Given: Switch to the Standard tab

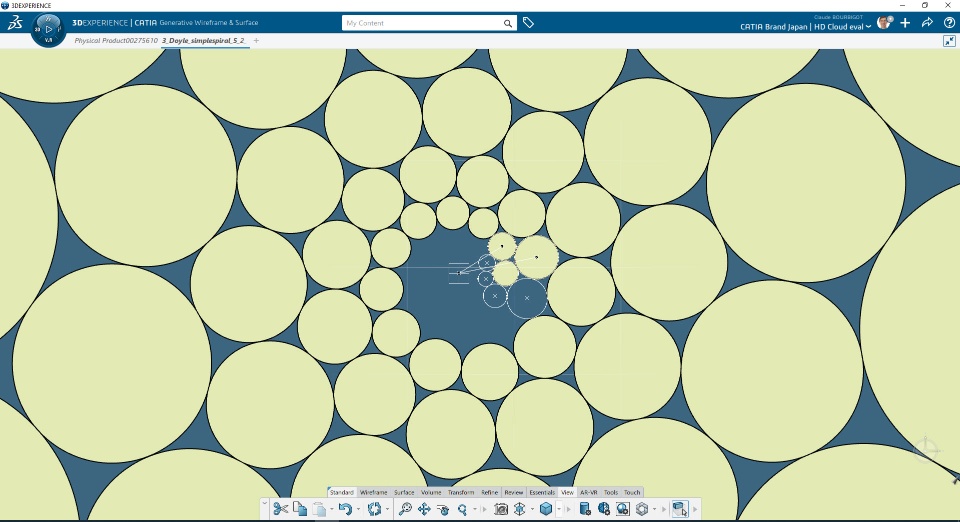Looking at the screenshot, I should click(x=342, y=492).
